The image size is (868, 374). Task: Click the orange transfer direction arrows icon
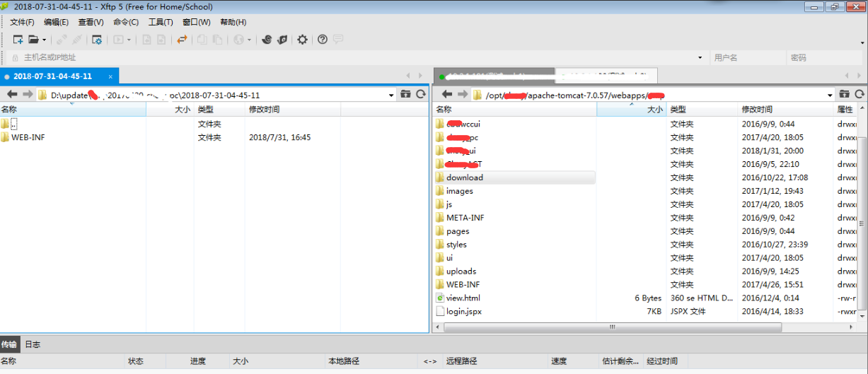tap(182, 40)
